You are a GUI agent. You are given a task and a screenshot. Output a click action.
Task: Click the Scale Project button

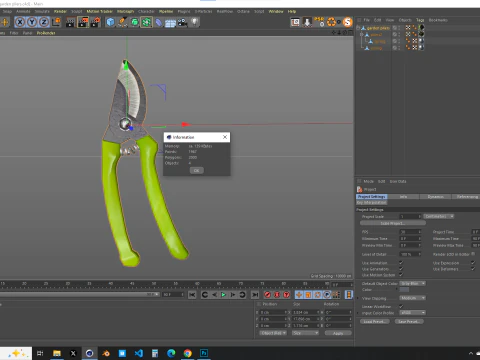(x=393, y=223)
